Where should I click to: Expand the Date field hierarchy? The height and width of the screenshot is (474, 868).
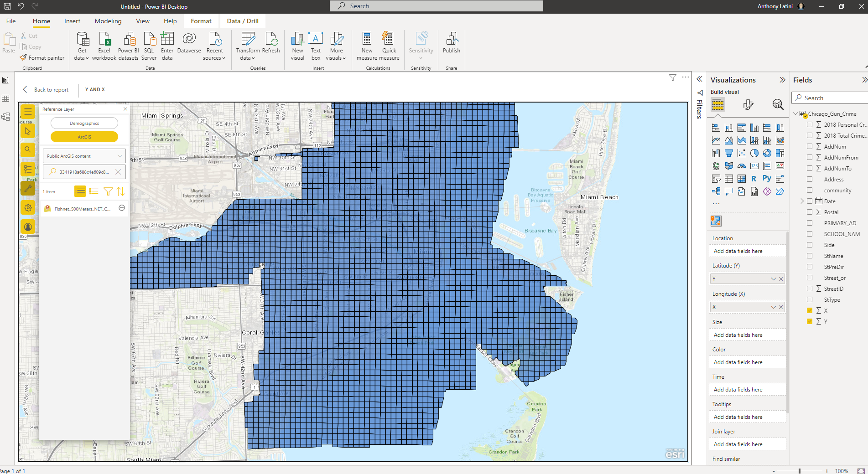coord(802,201)
